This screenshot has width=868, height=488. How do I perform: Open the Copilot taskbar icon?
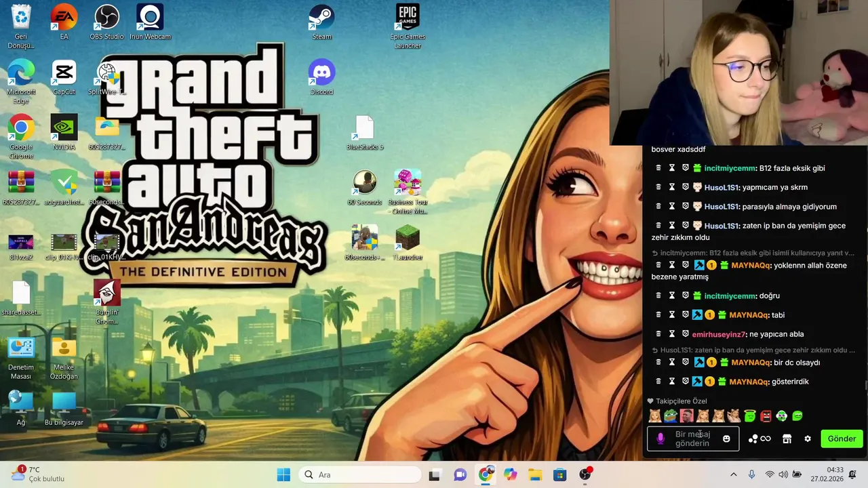tap(510, 475)
